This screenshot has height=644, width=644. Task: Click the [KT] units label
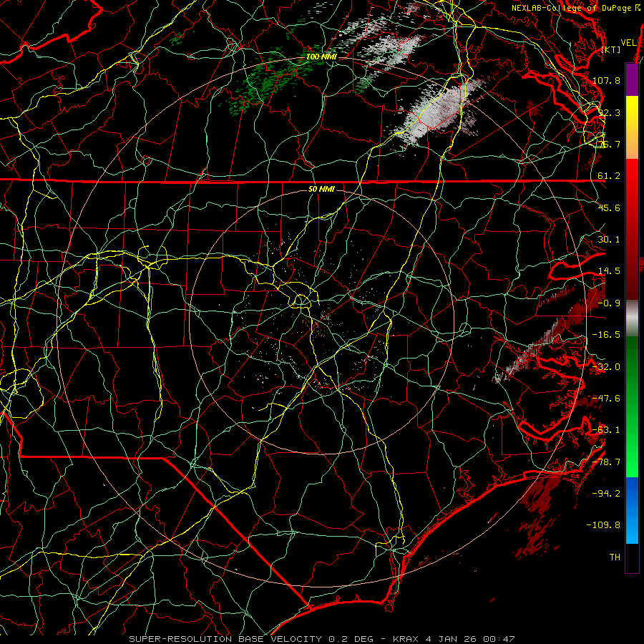click(x=610, y=49)
